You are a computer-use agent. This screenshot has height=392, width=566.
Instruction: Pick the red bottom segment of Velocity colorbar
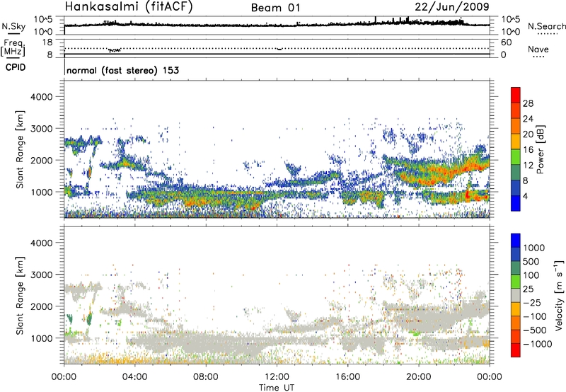pyautogui.click(x=516, y=350)
